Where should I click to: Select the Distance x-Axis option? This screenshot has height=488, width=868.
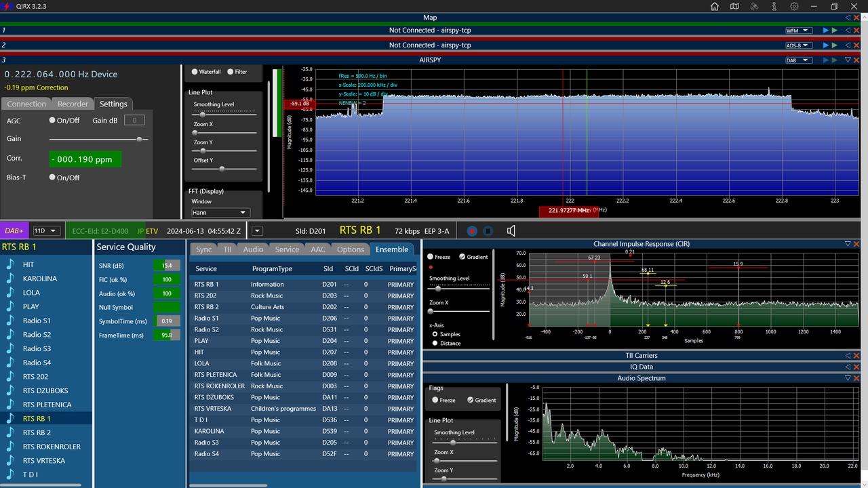pos(435,343)
